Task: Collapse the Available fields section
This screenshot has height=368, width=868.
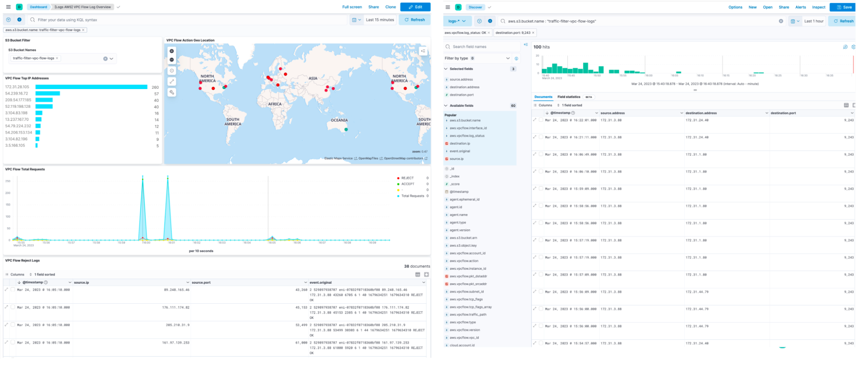Action: (x=446, y=106)
